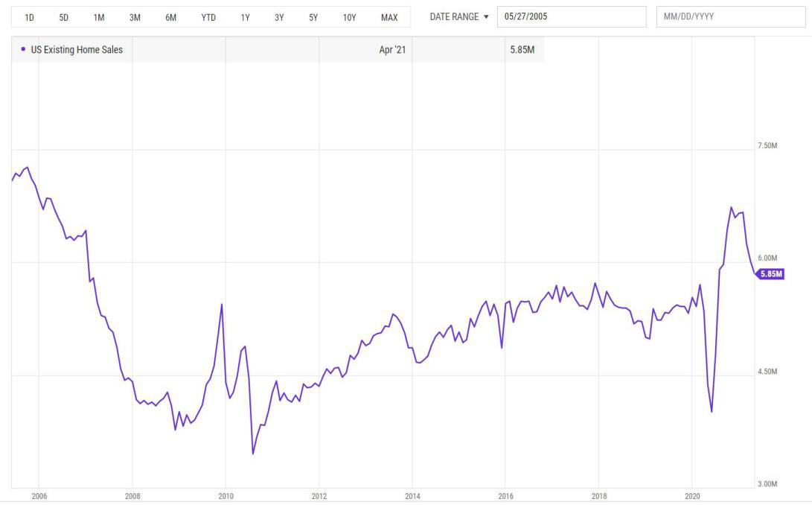Click the 2020 x-axis year label
Viewport: 812px width, 505px height.
point(692,496)
